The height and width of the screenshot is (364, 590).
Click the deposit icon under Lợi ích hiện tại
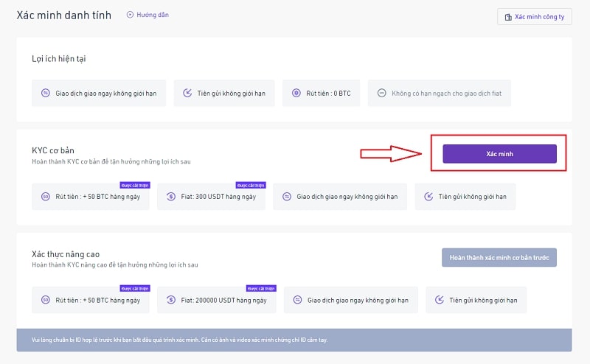pos(187,94)
